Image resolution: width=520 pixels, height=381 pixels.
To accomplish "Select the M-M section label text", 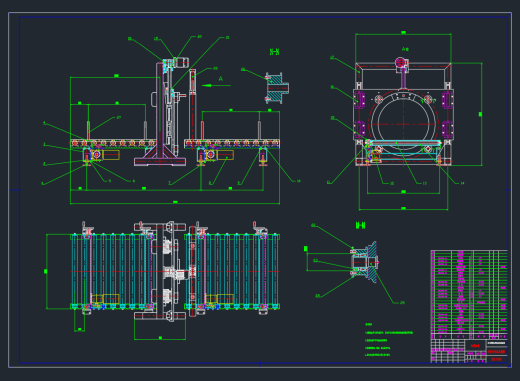I will 360,226.
